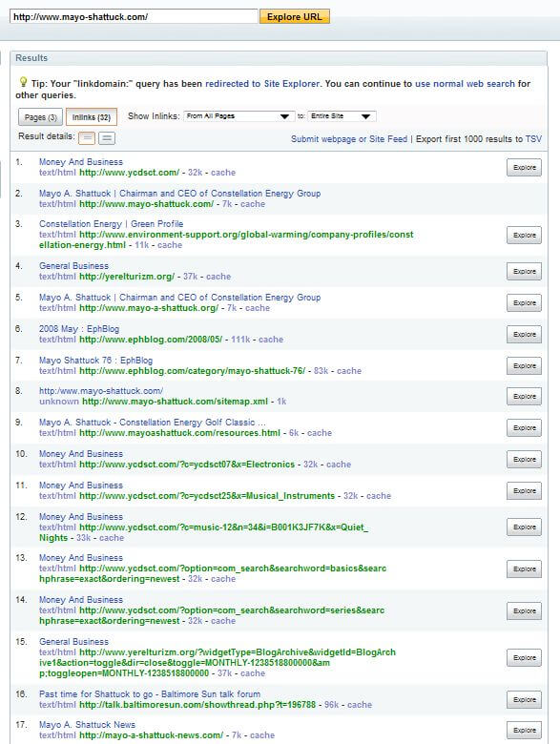Viewport: 560px width, 744px height.
Task: Open Past time for Shattuck to go title
Action: point(150,694)
